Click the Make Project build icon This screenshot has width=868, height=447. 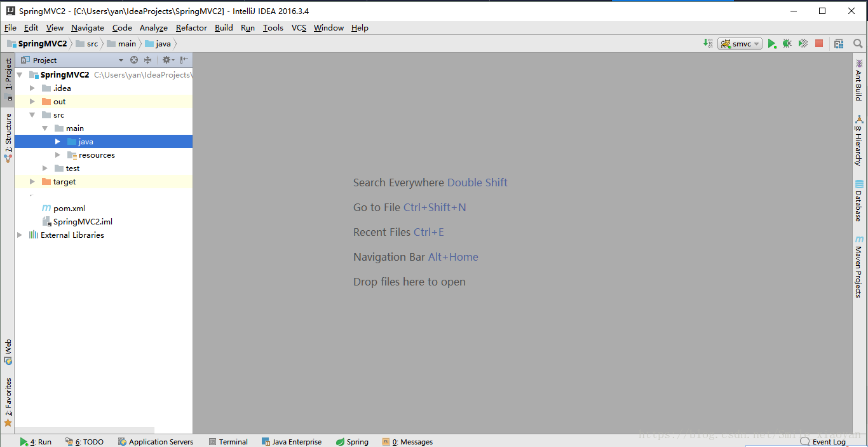point(708,43)
